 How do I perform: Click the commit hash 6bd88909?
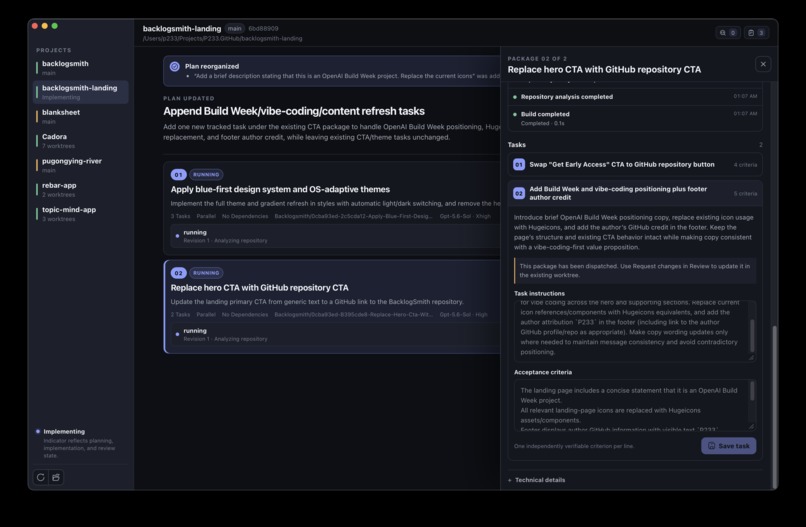click(x=263, y=29)
